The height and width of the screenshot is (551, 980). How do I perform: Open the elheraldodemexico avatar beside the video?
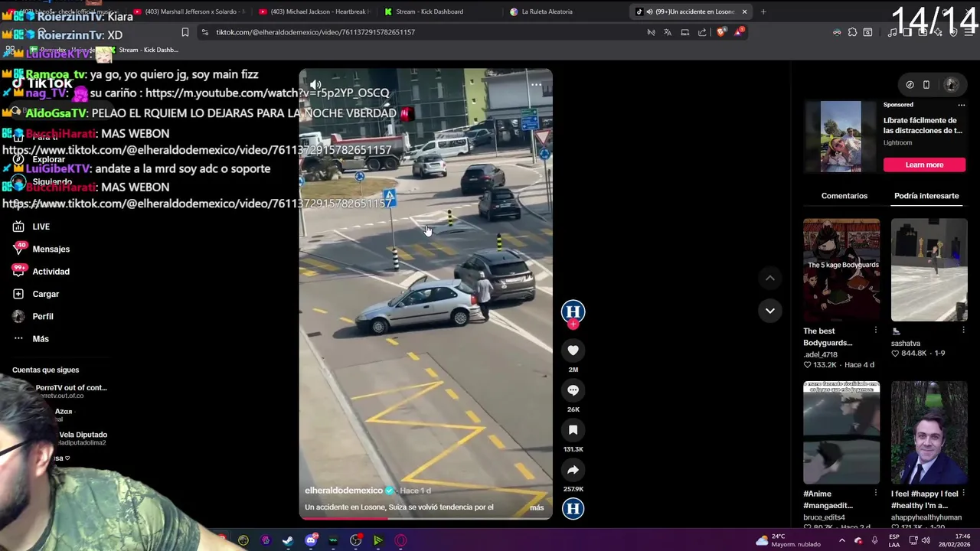pos(573,311)
